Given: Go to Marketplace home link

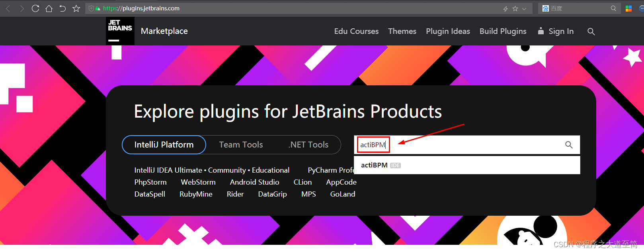Looking at the screenshot, I should (x=164, y=31).
